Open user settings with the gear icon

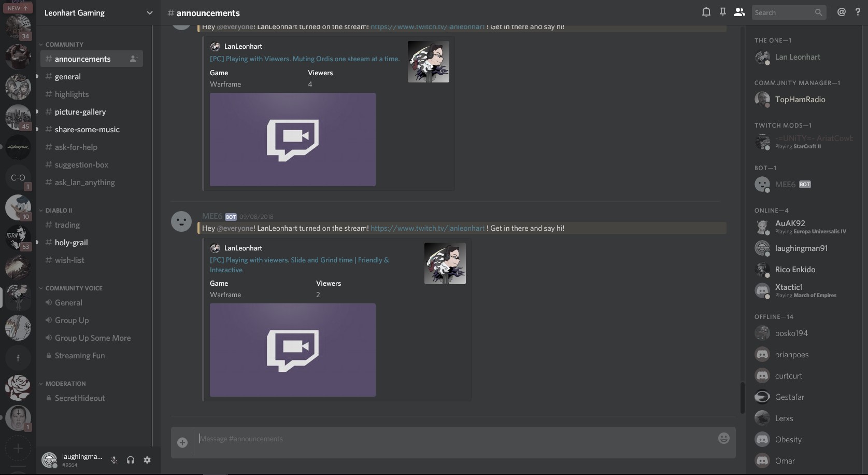point(147,460)
